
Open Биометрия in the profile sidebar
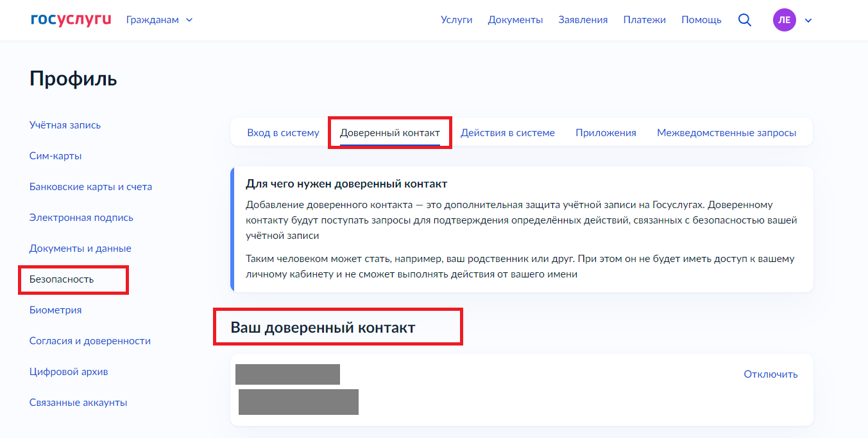55,310
